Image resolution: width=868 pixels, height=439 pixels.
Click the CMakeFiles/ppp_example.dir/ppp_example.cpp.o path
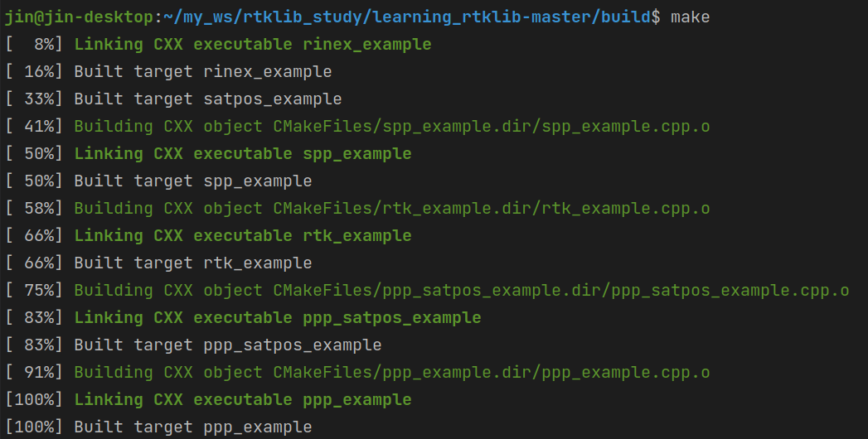point(492,372)
